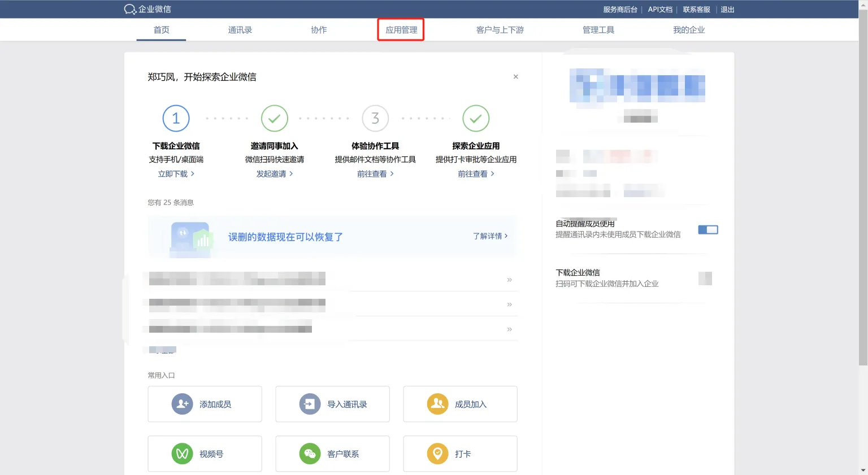Click 了解详情 on the data recovery banner
Image resolution: width=868 pixels, height=475 pixels.
coord(490,236)
